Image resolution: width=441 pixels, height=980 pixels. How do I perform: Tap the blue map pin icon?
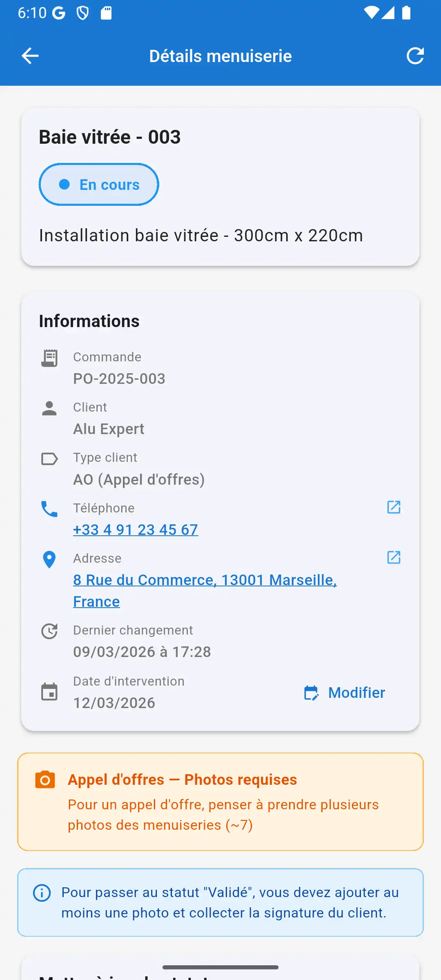coord(49,559)
